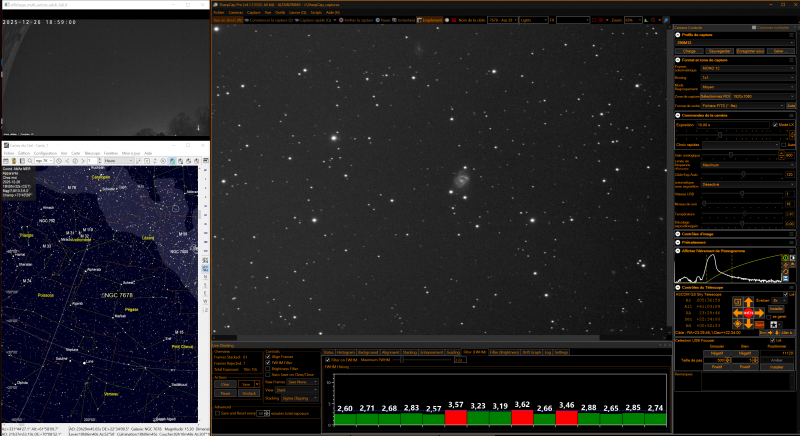Image resolution: width=800 pixels, height=436 pixels.
Task: Adjust the Niveau de noir slider
Action: [742, 203]
